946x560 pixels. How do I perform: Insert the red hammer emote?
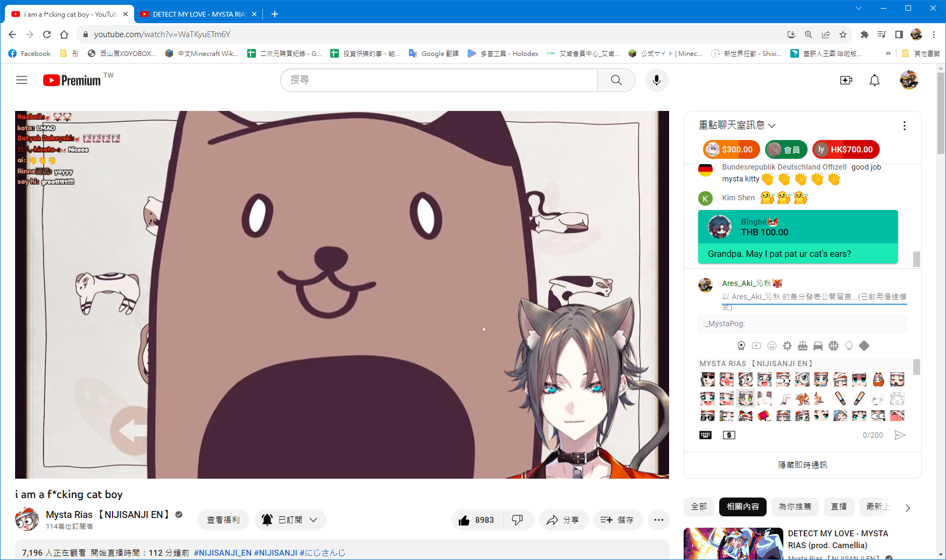(x=764, y=416)
